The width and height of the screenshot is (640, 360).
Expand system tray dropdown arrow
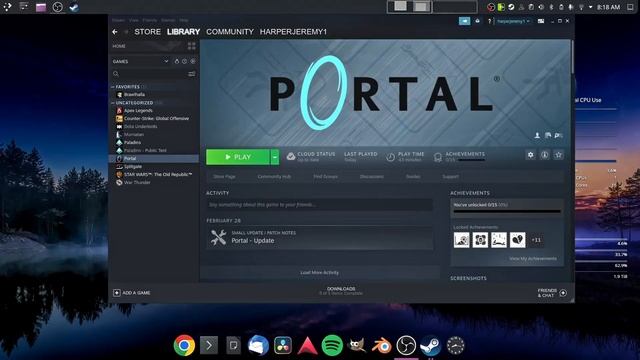tap(590, 7)
